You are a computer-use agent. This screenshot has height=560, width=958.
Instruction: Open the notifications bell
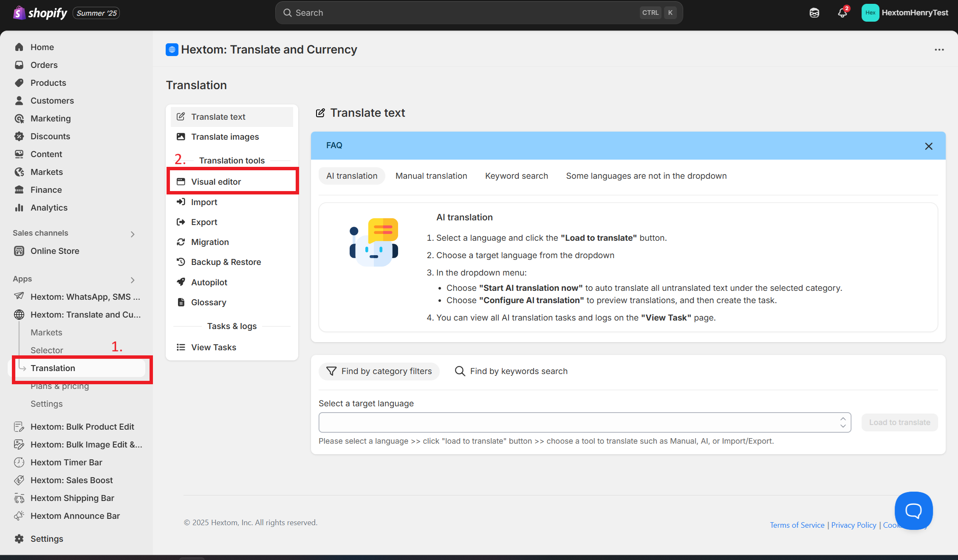click(842, 13)
